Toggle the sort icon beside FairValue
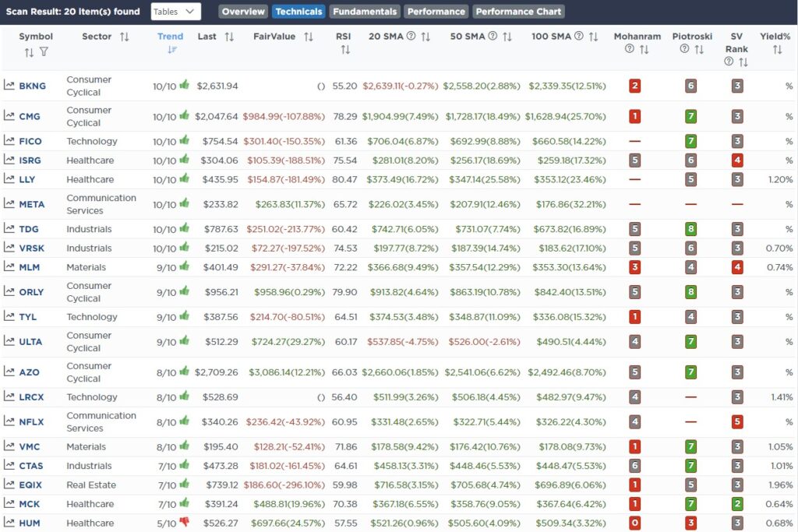This screenshot has width=798, height=532. pyautogui.click(x=309, y=37)
